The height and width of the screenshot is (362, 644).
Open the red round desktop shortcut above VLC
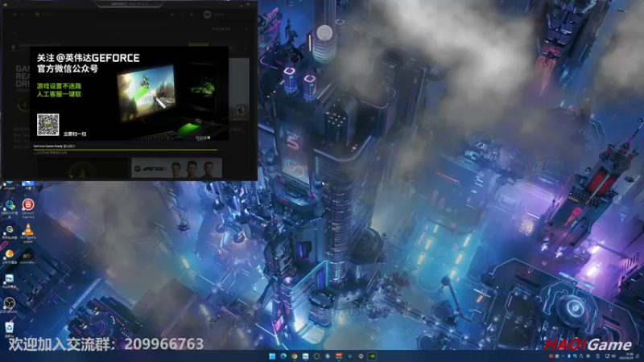[28, 204]
